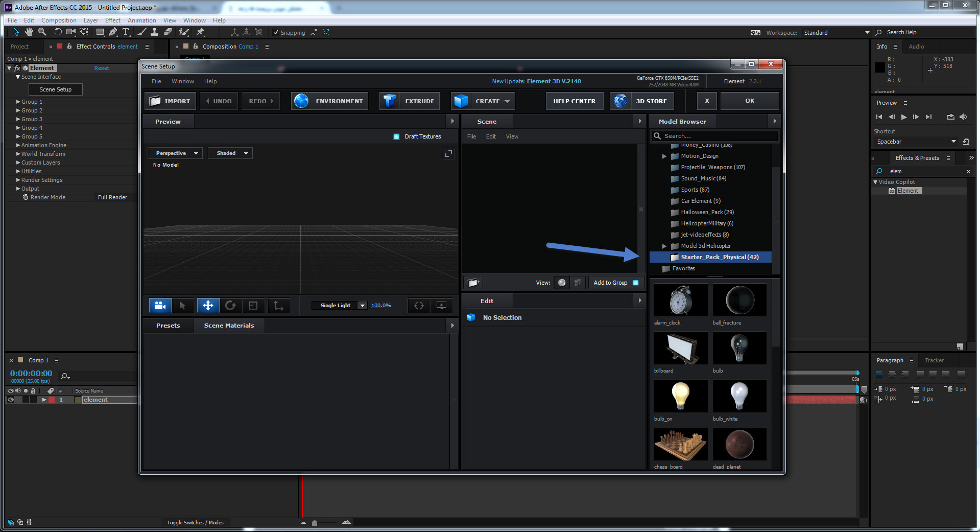The height and width of the screenshot is (532, 980).
Task: Click the timeline zoom slider handle
Action: click(x=315, y=523)
